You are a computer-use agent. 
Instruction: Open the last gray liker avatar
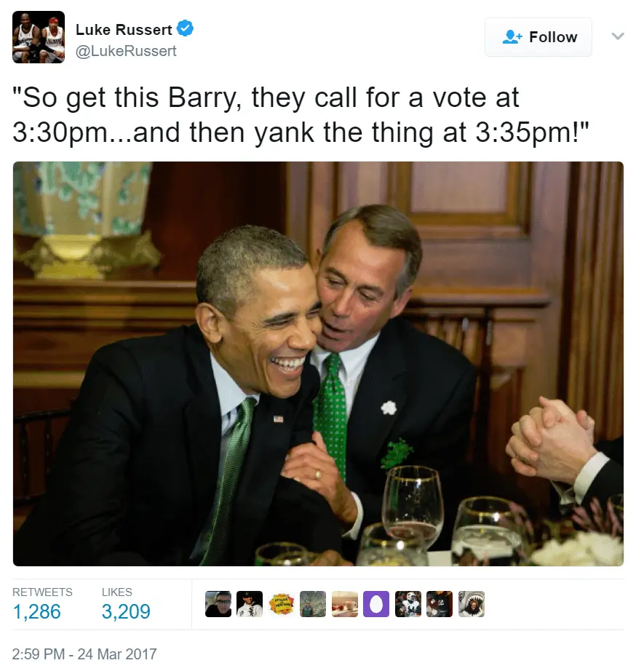point(471,604)
